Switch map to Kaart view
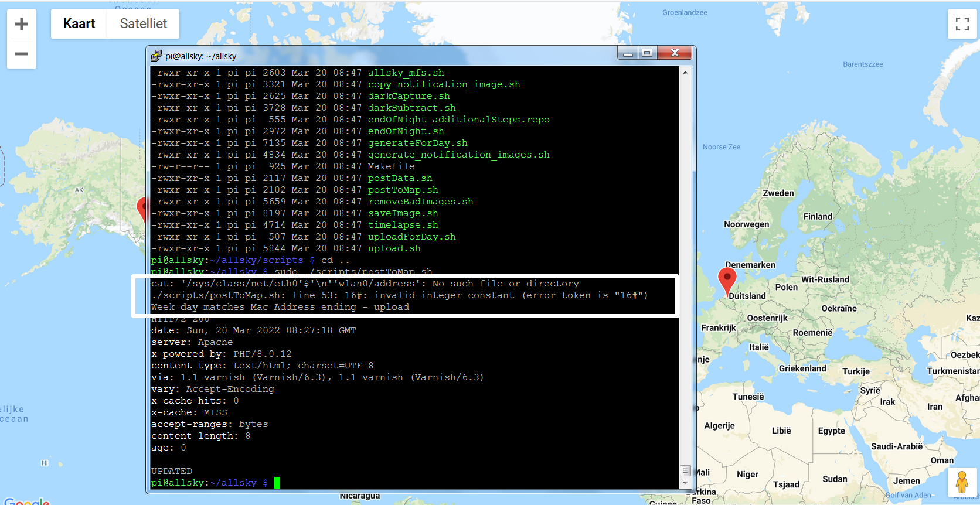Screen dimensions: 980x505 point(79,24)
